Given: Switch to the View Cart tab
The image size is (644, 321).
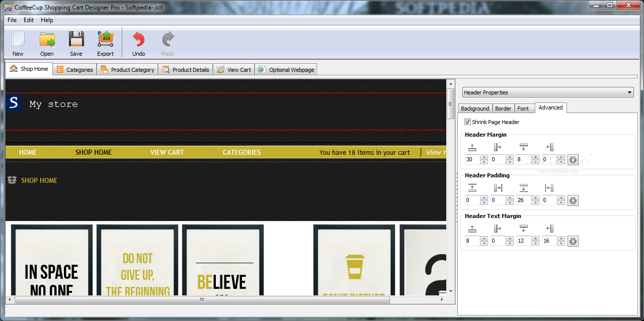Looking at the screenshot, I should 234,70.
